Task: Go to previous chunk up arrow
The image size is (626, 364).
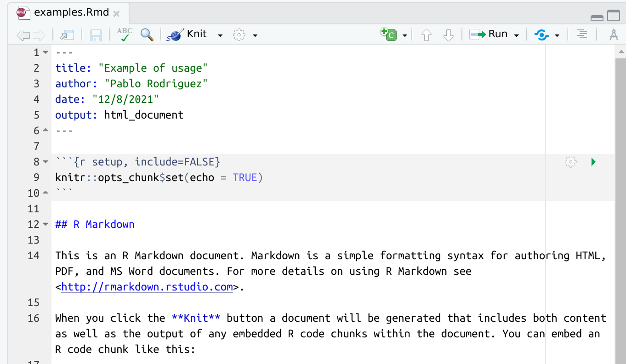Action: [427, 35]
